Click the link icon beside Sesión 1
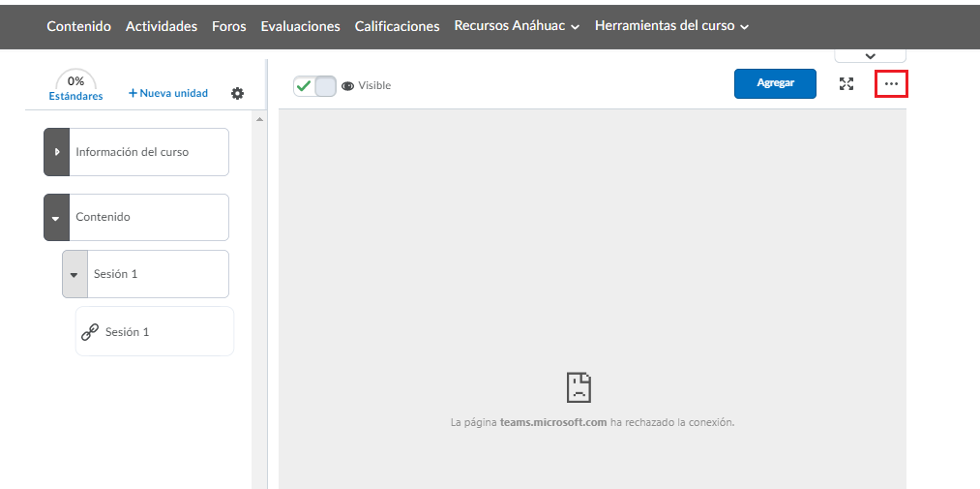 point(90,332)
